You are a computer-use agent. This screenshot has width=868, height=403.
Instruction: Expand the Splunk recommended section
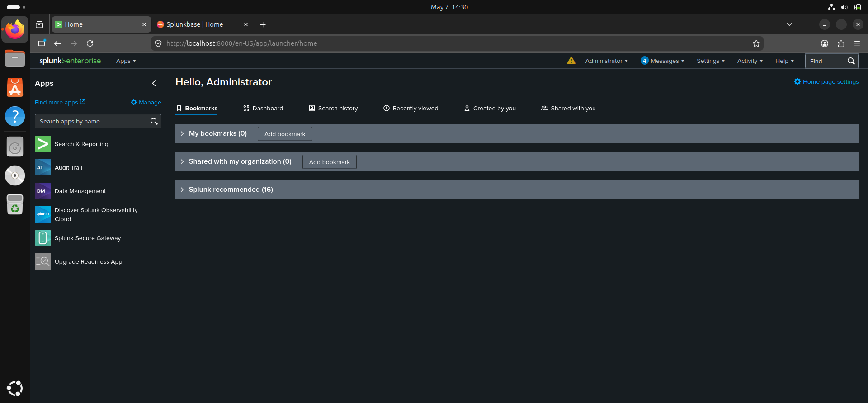(182, 190)
